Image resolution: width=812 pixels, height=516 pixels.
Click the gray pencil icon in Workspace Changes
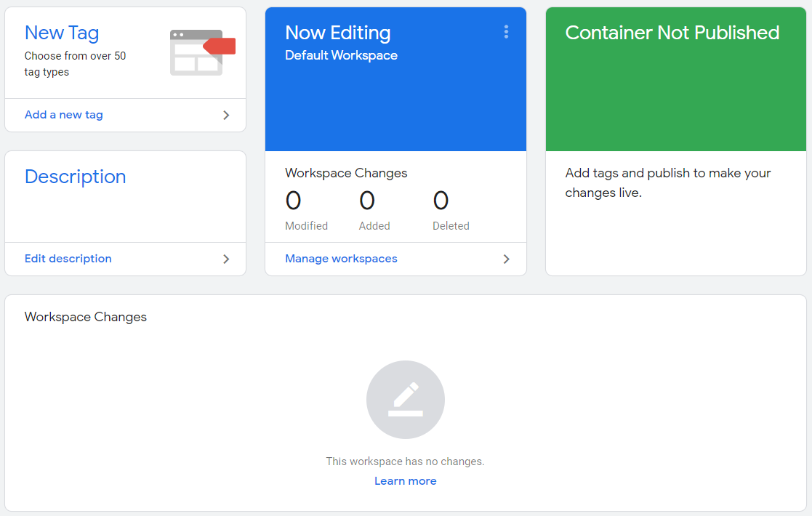(405, 399)
